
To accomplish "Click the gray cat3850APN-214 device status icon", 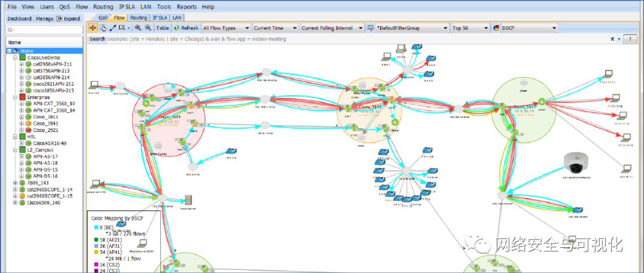I will (29, 77).
